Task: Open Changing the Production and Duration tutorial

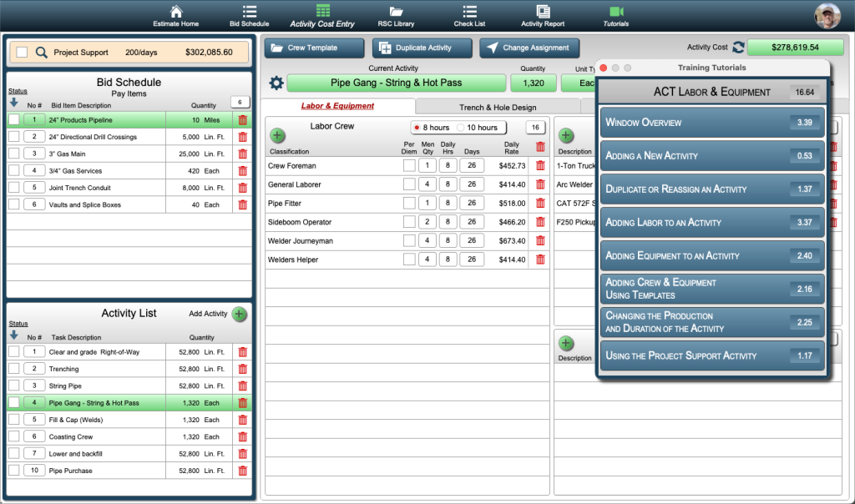Action: point(712,323)
